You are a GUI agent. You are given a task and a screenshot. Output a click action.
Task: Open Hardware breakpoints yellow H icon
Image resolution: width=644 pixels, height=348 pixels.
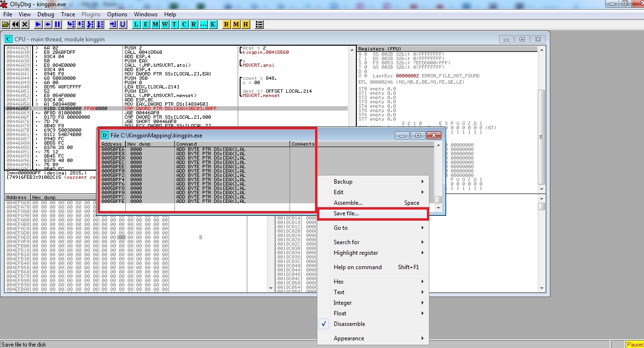tap(246, 24)
